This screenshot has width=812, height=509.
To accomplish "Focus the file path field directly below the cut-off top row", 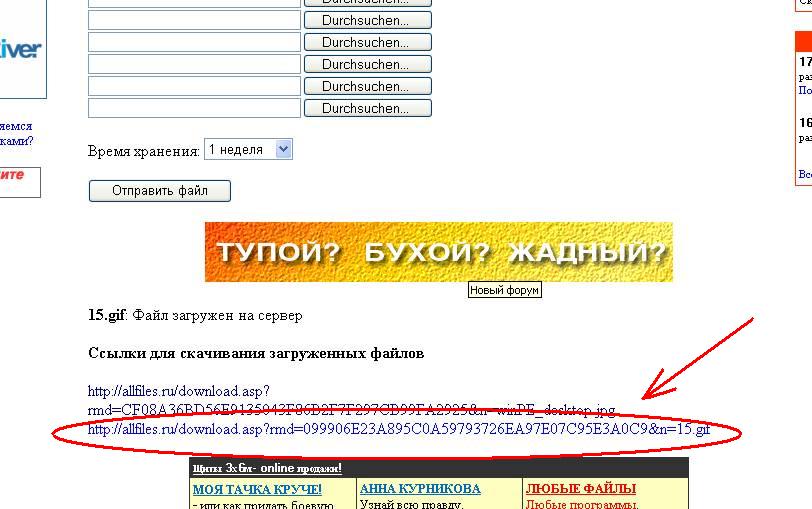I will 194,20.
